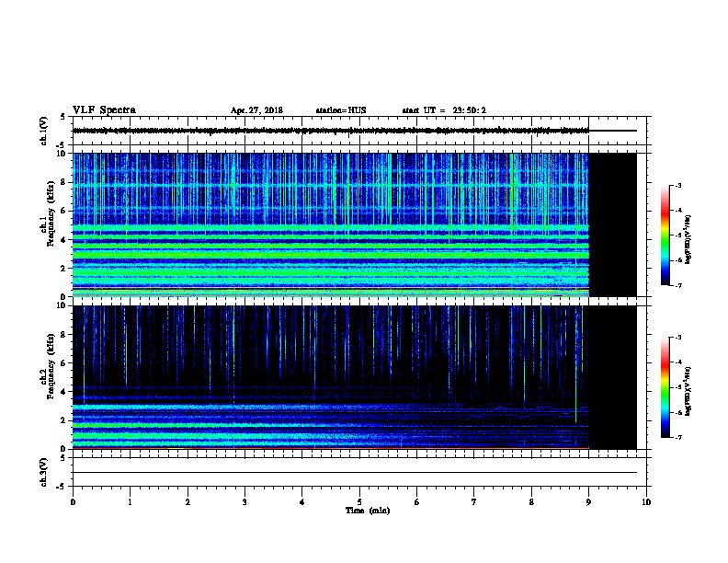Select the ch.2 "Frequency (kHz)" axis label
Image resolution: width=728 pixels, height=563 pixels.
pyautogui.click(x=51, y=366)
